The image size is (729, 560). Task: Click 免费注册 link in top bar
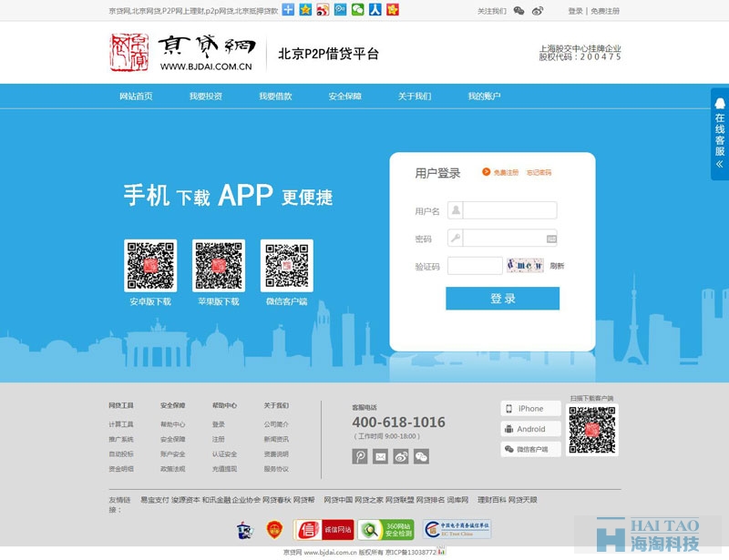[605, 11]
